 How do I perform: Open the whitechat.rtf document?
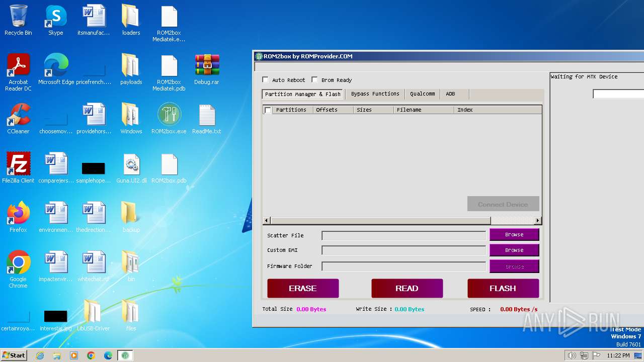[x=94, y=266]
